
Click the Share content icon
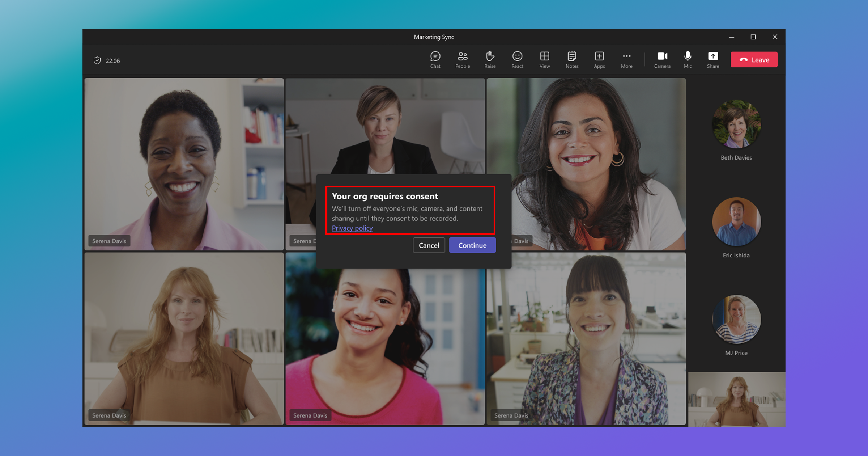(x=713, y=57)
